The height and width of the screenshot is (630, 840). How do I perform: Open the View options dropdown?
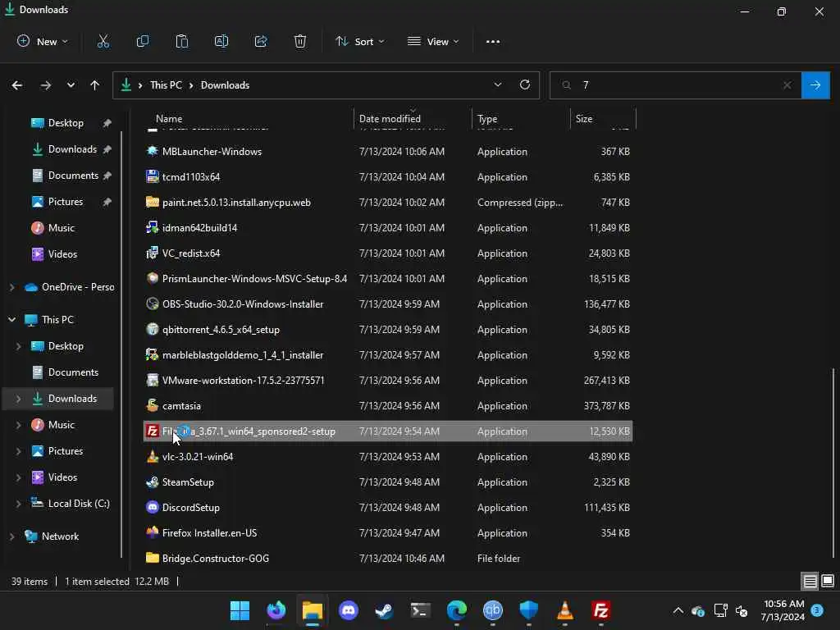(433, 41)
